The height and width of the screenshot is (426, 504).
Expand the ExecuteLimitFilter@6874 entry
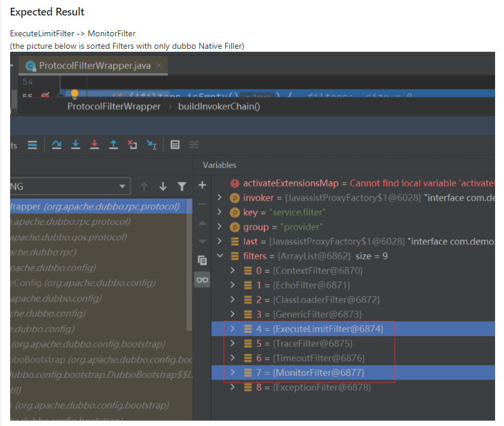pyautogui.click(x=233, y=329)
